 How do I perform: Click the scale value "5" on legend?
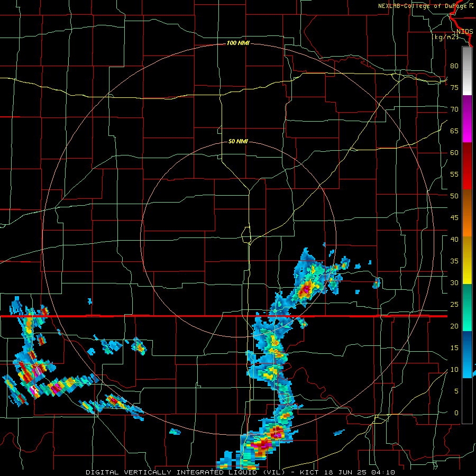tap(456, 391)
